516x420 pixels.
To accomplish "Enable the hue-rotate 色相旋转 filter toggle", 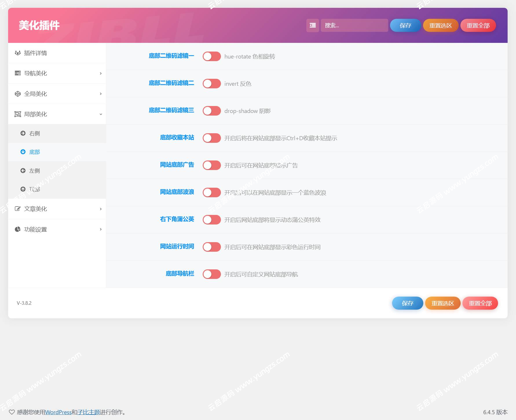I will pos(212,56).
